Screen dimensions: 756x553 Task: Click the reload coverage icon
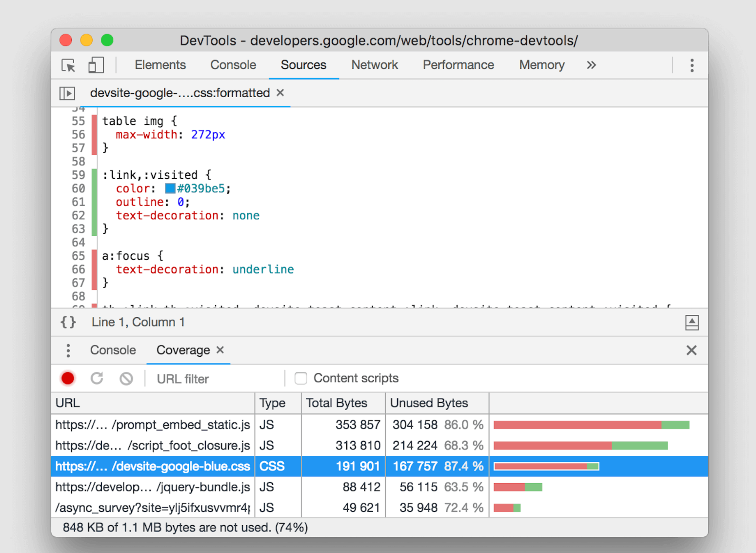pos(97,378)
